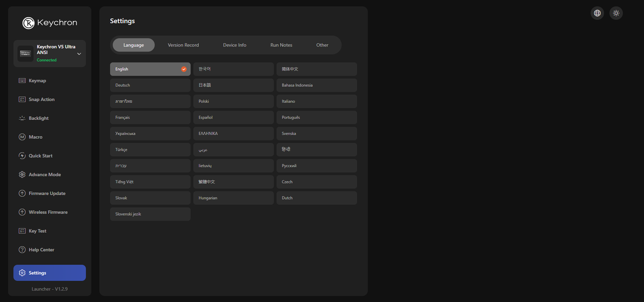Open the Backlight section icon
Image resolution: width=644 pixels, height=302 pixels.
[22, 118]
